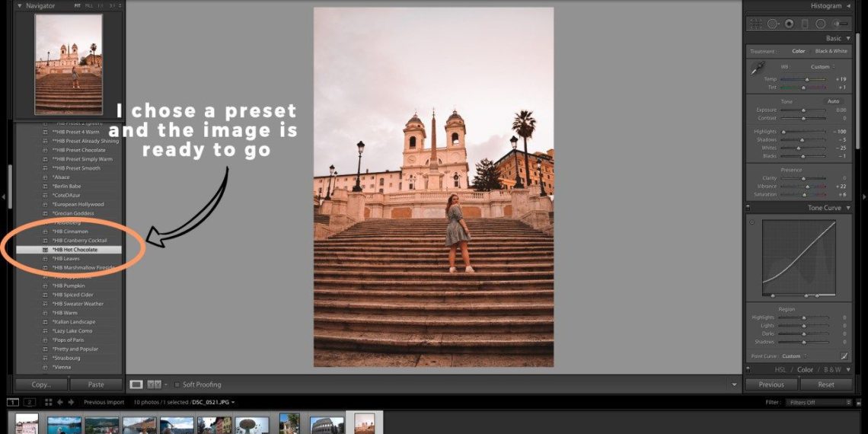Collapse the Navigator panel
Viewport: 868px width, 434px height.
tap(21, 5)
